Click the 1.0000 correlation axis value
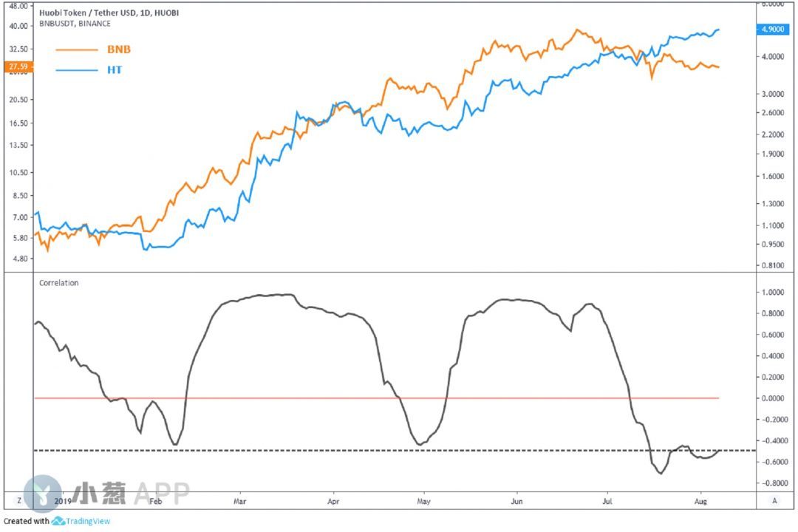Screen dimensions: 798x532 pyautogui.click(x=773, y=292)
